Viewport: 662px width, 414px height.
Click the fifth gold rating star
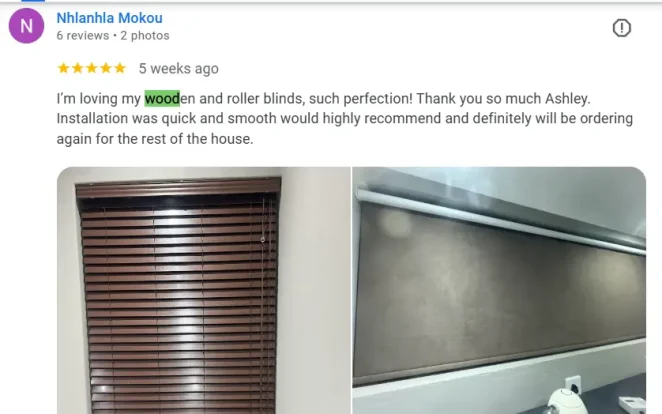tap(120, 68)
